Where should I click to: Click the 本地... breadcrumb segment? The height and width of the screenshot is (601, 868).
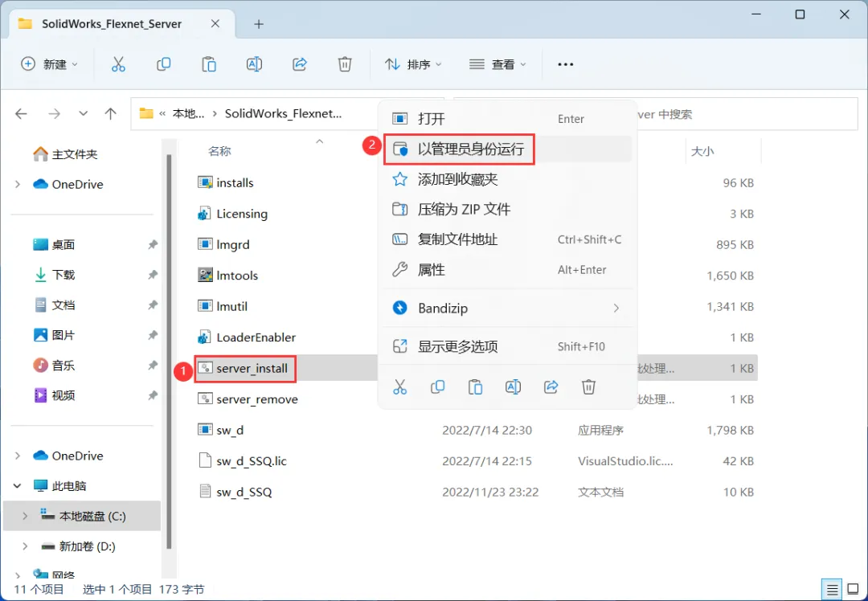(x=188, y=113)
